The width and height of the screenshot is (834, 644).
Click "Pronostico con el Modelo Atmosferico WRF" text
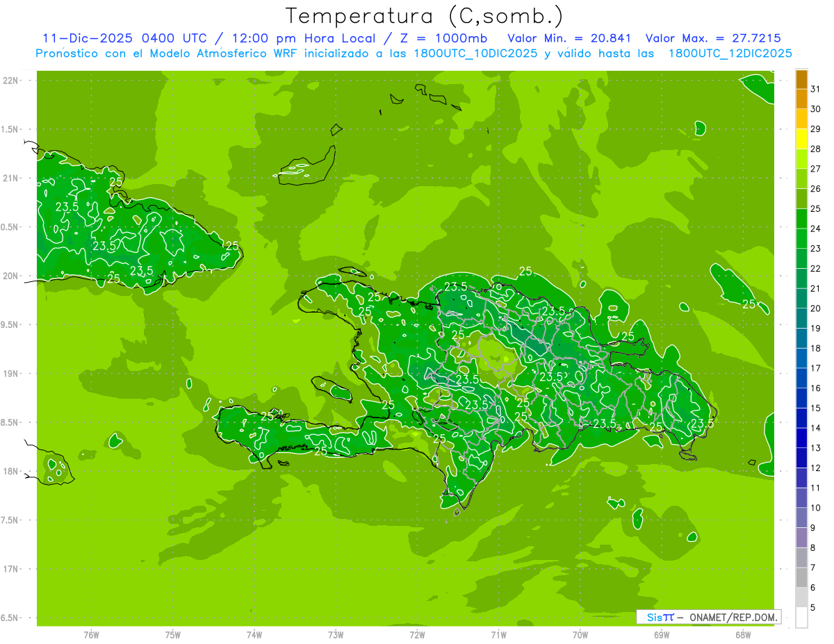(166, 53)
